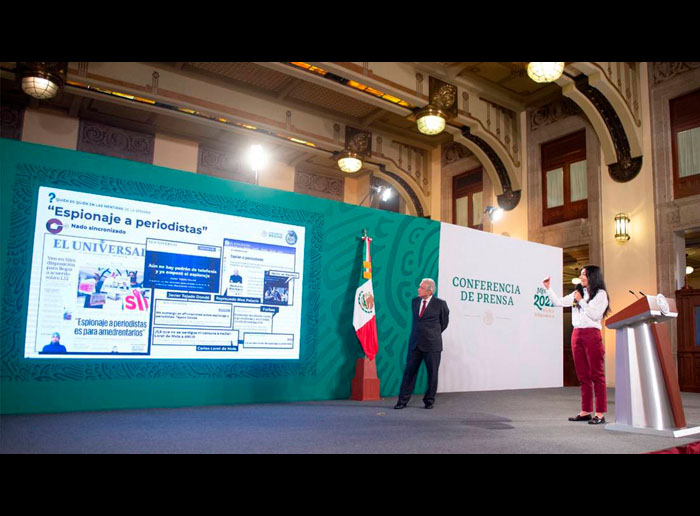
Task: Click the microphones on the podium
Action: pyautogui.click(x=637, y=295)
